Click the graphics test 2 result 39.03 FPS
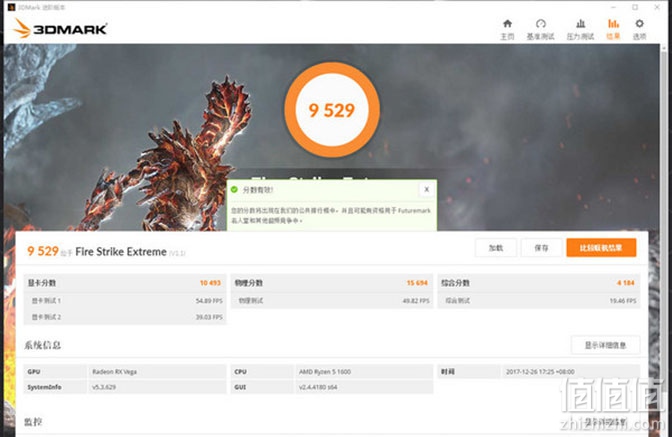Image resolution: width=672 pixels, height=437 pixels. (x=209, y=317)
